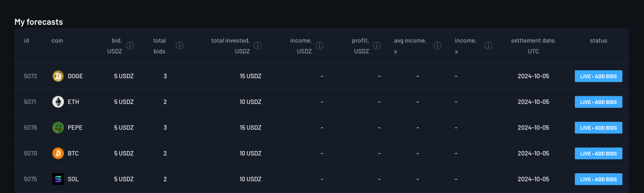644x193 pixels.
Task: Click the DOGE coin icon
Action: (58, 76)
